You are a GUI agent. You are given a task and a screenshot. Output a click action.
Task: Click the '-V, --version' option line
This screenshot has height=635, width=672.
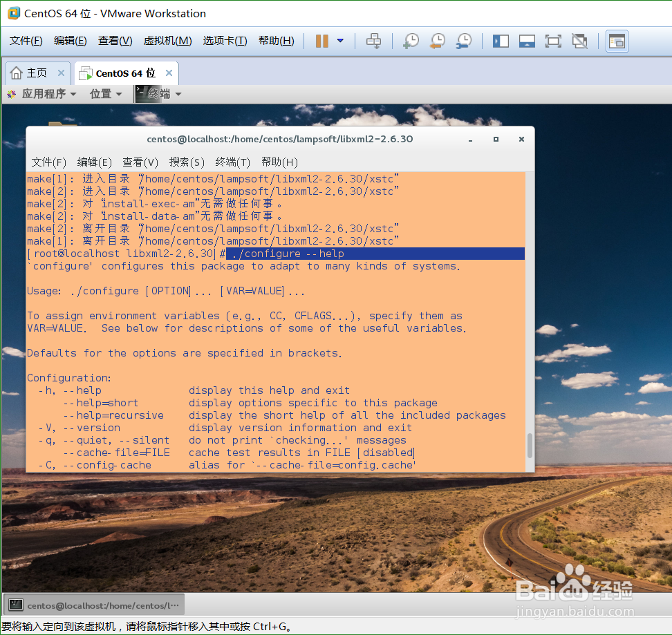[225, 428]
